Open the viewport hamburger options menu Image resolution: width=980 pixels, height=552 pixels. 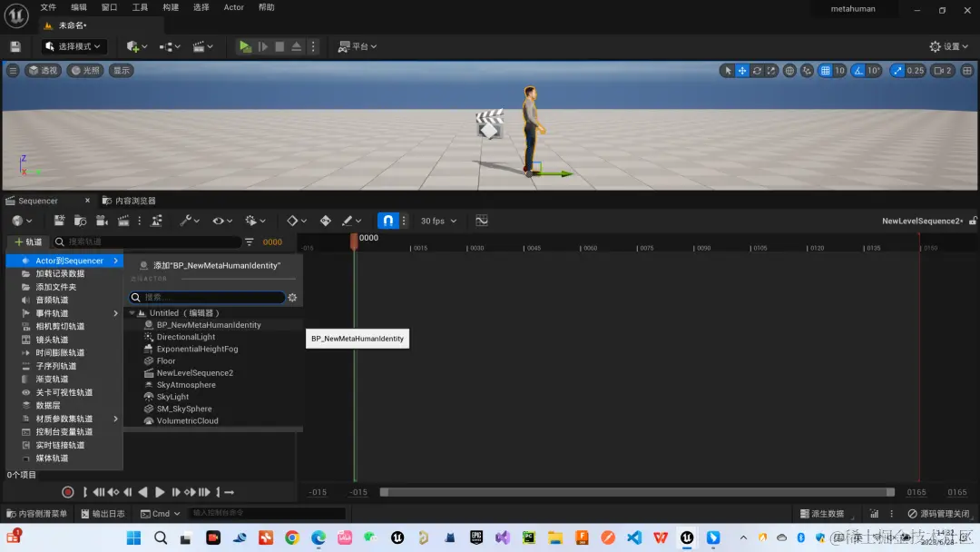point(13,71)
